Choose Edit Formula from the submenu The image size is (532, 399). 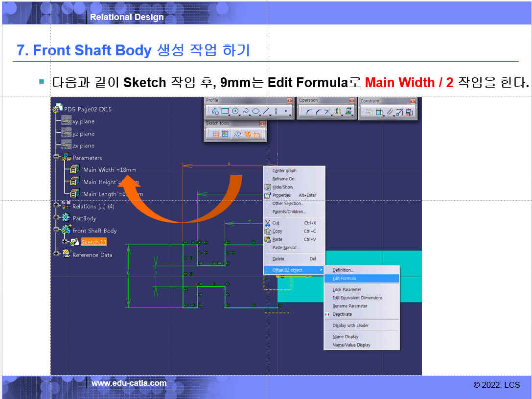click(344, 279)
